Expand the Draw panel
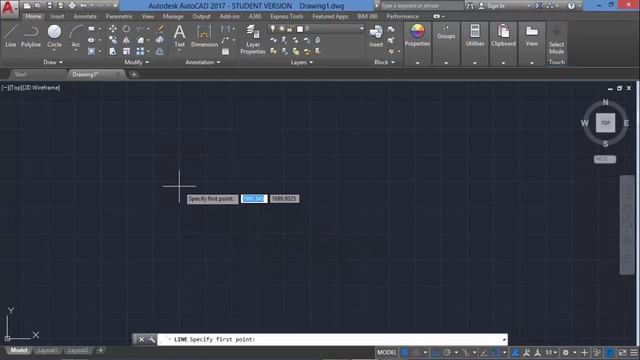Viewport: 640px width, 360px height. tap(53, 62)
